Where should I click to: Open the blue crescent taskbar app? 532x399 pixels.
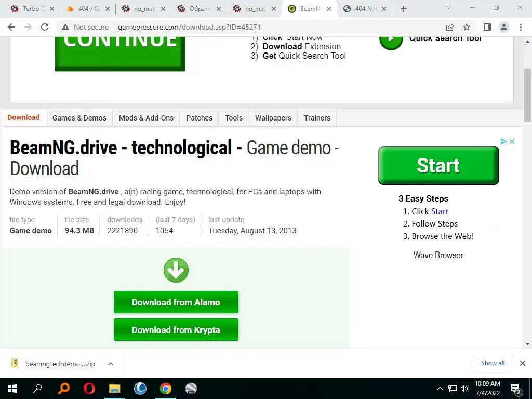click(140, 389)
